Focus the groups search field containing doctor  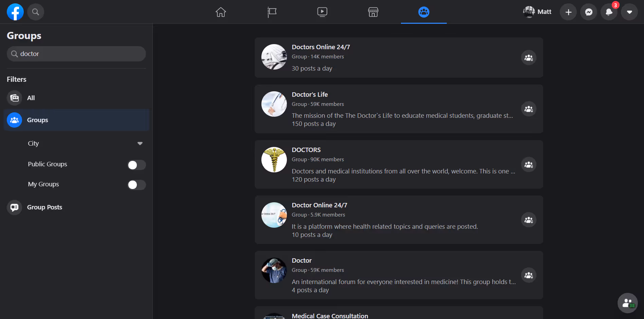point(76,54)
